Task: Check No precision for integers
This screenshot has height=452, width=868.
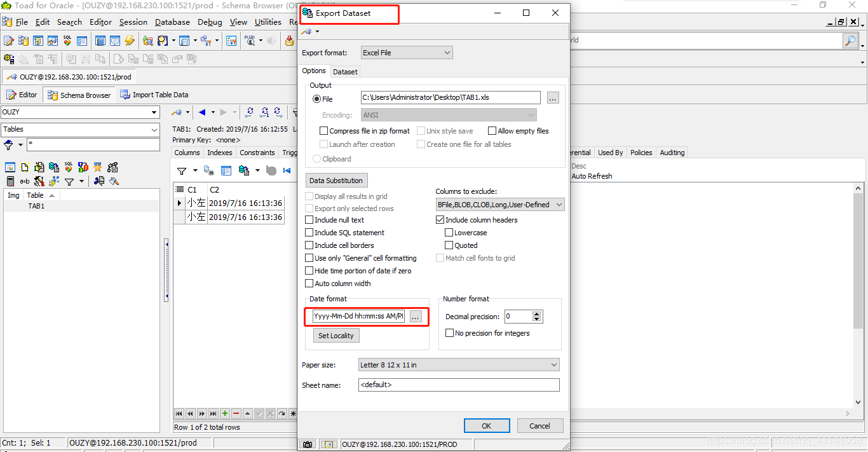Action: 488,333
